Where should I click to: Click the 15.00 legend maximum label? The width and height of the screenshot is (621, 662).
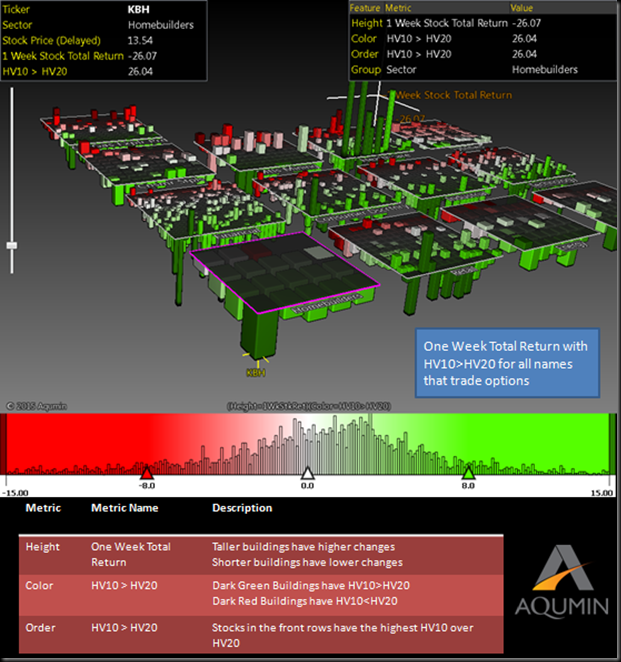tap(602, 493)
